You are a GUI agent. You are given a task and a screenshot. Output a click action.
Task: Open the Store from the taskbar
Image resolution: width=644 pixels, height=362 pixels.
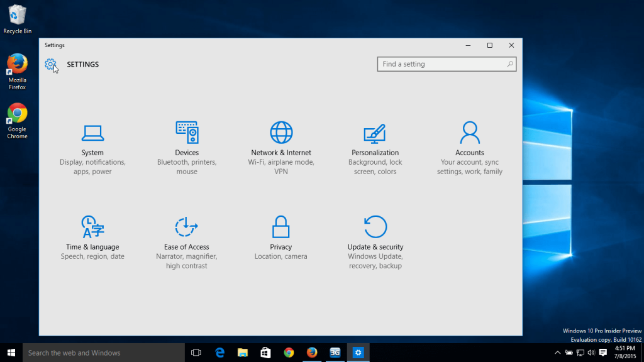point(266,353)
